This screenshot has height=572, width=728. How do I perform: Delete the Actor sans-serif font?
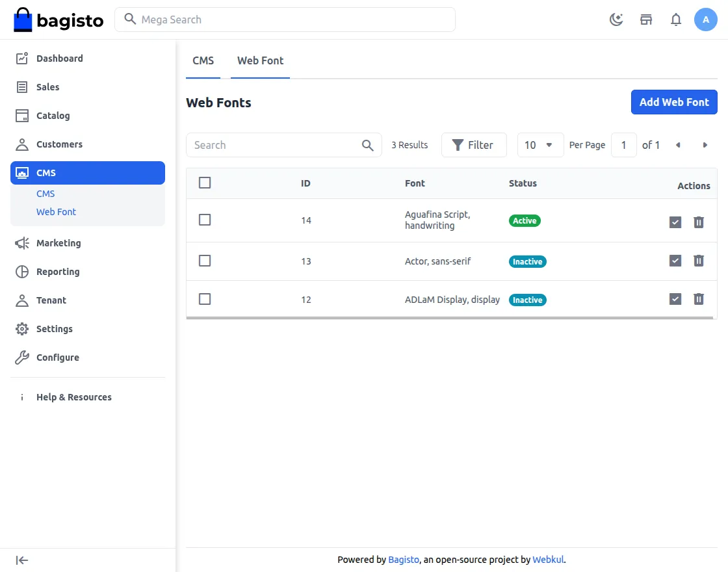[698, 261]
